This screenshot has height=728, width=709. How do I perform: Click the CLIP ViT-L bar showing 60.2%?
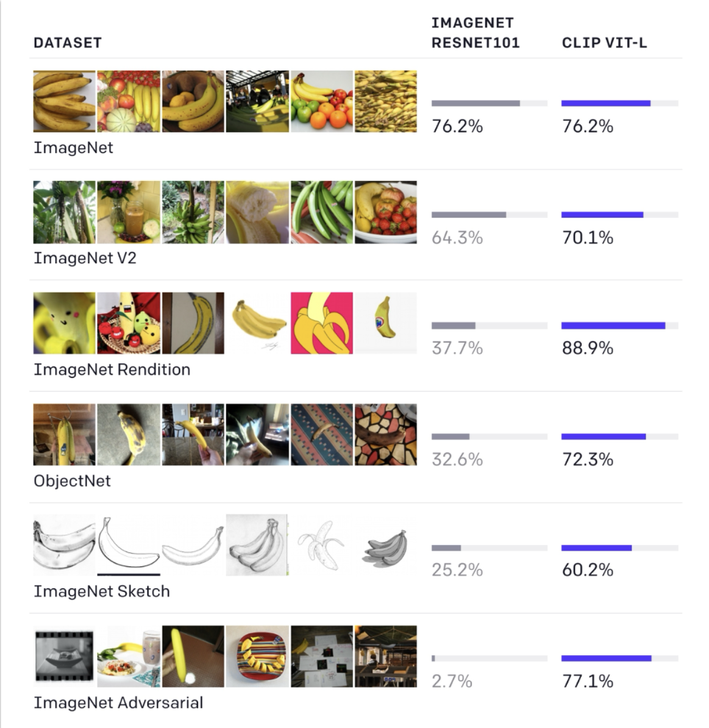pos(619,548)
